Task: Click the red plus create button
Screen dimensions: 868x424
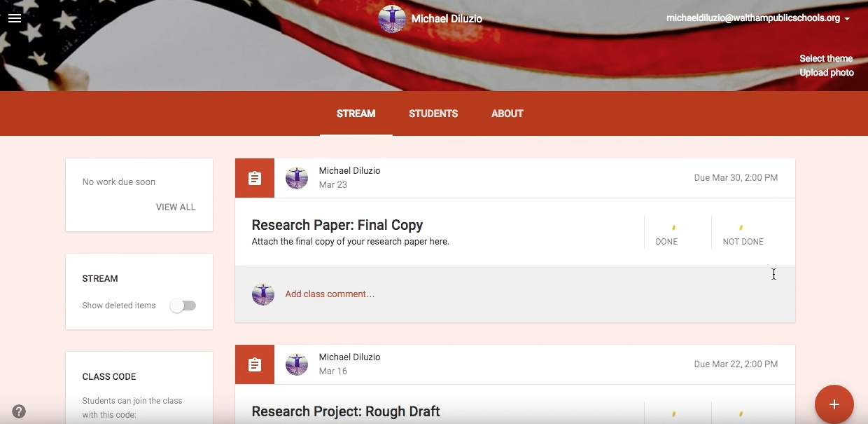Action: [x=834, y=404]
